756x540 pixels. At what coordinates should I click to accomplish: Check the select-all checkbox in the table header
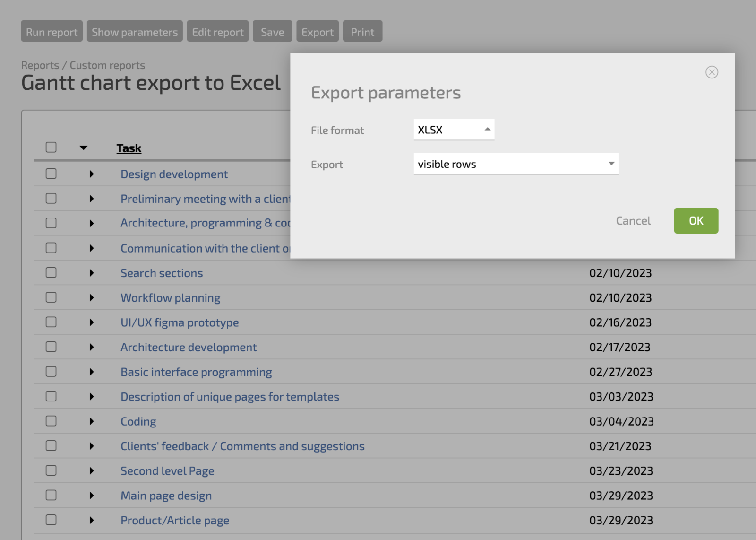click(x=51, y=147)
